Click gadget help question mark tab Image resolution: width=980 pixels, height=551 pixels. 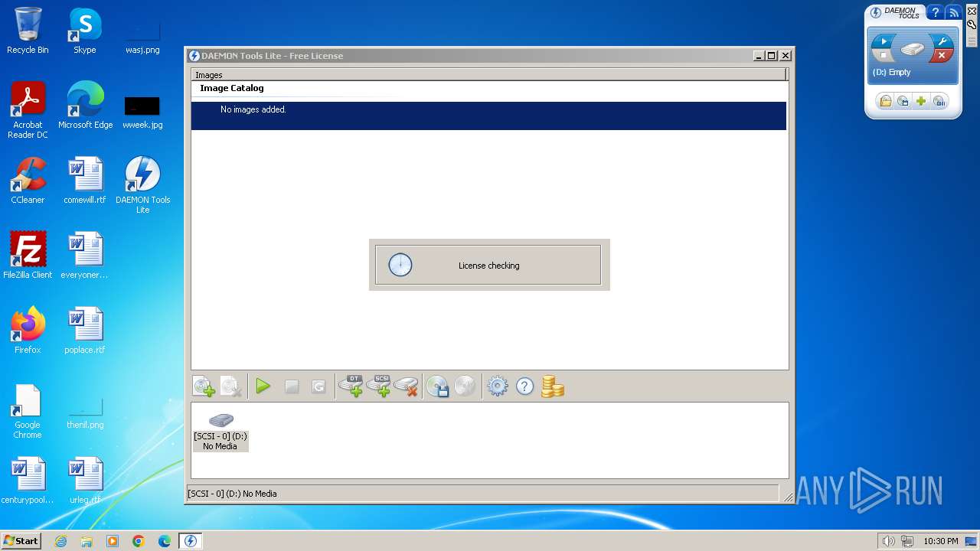935,12
